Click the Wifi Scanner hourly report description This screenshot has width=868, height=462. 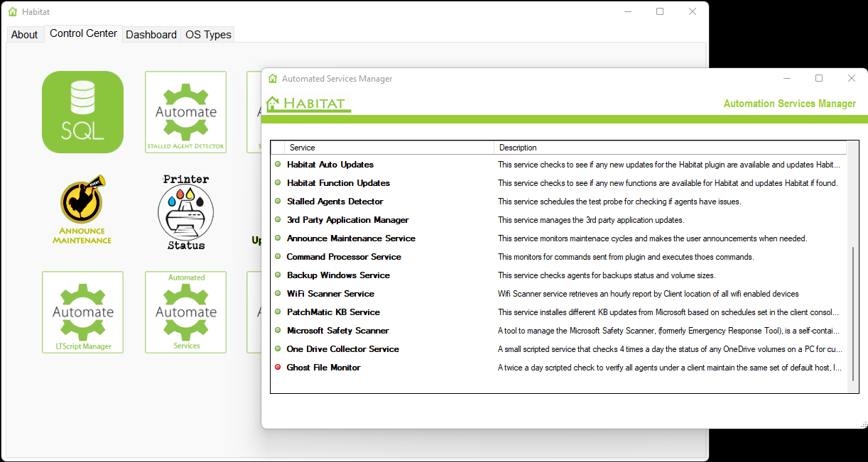[x=649, y=294]
